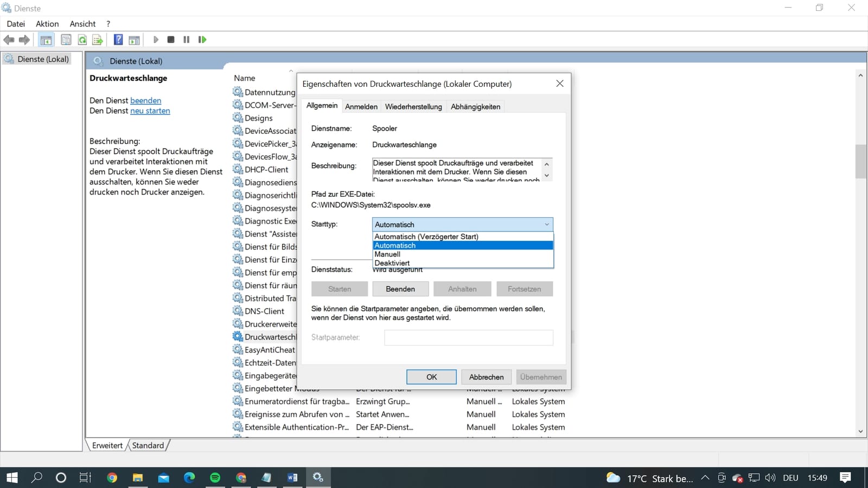Click the Pause Service toolbar icon
Screen dimensions: 868x488
click(x=187, y=40)
